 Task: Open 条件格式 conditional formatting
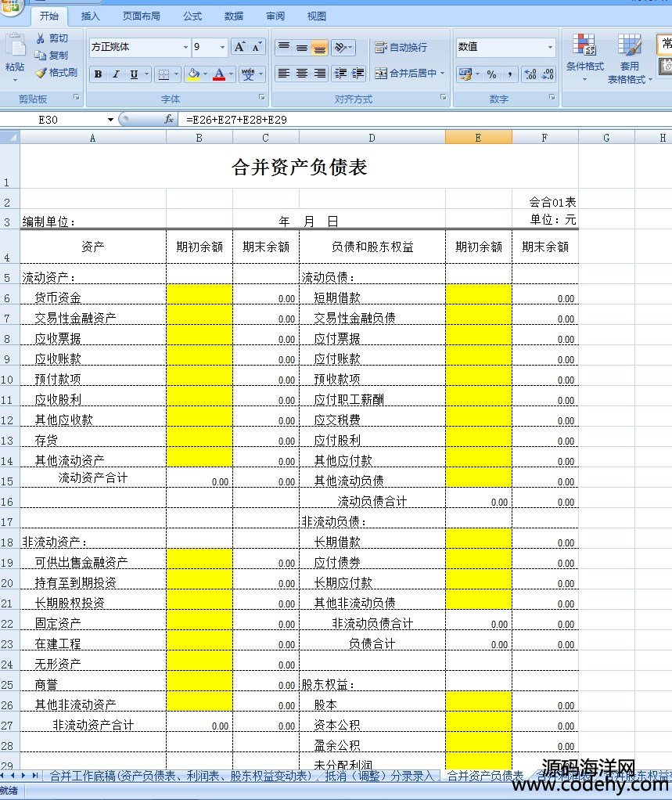click(x=585, y=57)
